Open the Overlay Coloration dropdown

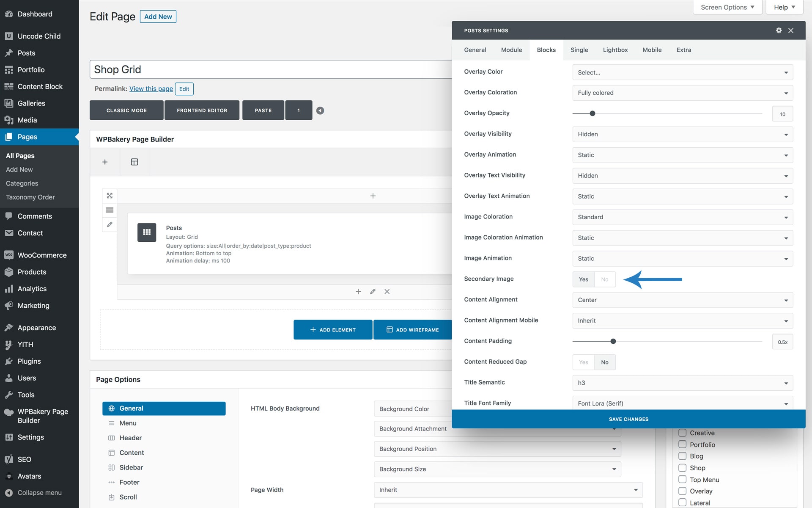(x=682, y=93)
